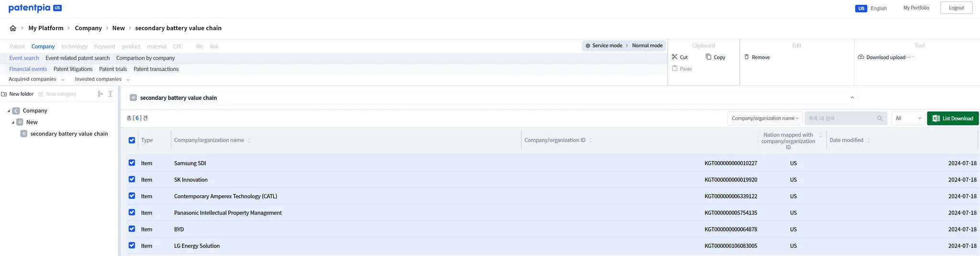Switch to the Company tab

point(43,46)
